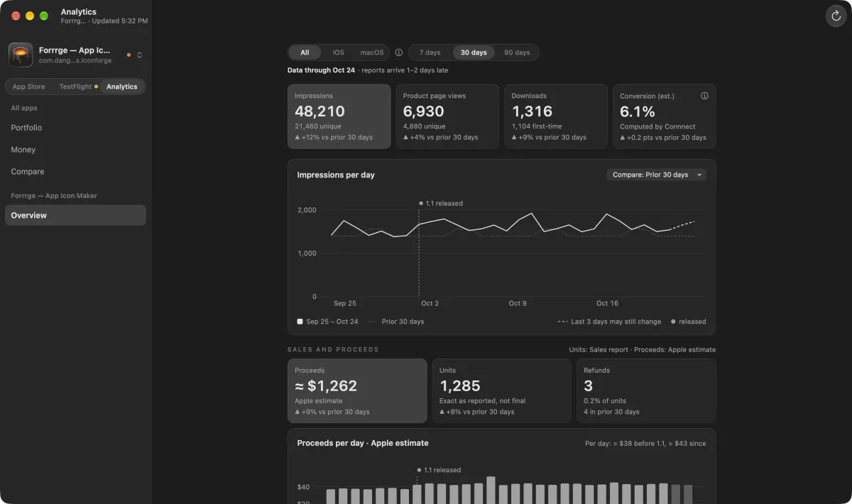Viewport: 852px width, 504px height.
Task: Select the Refunds card
Action: pyautogui.click(x=646, y=391)
